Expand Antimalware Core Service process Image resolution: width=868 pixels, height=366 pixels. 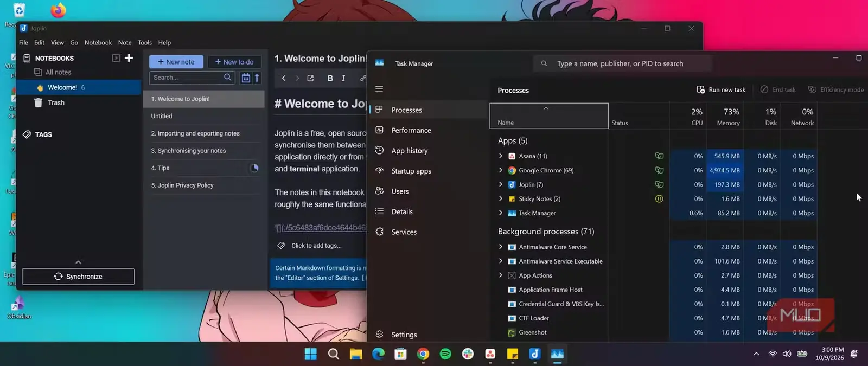point(501,247)
